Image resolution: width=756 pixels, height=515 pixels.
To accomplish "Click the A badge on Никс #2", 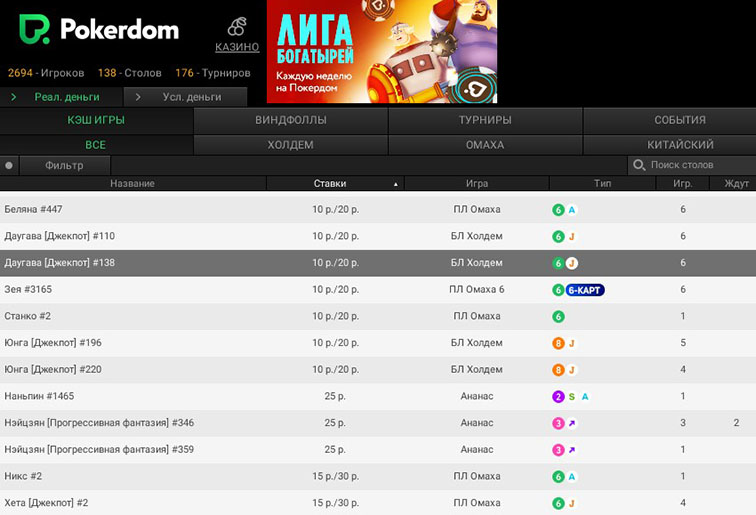I will point(572,477).
